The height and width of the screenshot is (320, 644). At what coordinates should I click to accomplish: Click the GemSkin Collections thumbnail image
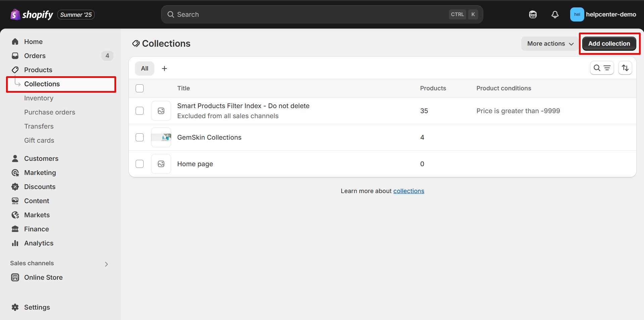pos(161,137)
